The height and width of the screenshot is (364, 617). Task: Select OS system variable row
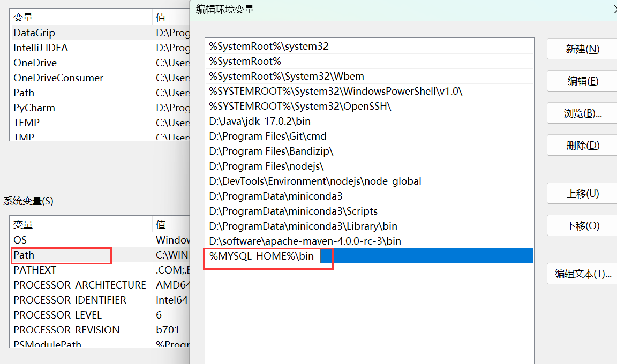pos(101,240)
